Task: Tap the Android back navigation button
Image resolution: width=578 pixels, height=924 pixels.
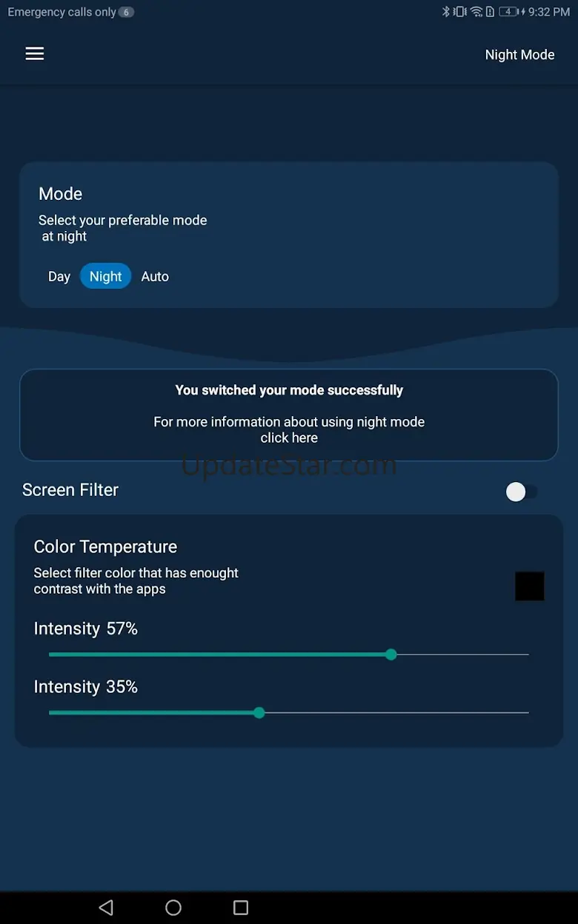Action: [x=106, y=907]
